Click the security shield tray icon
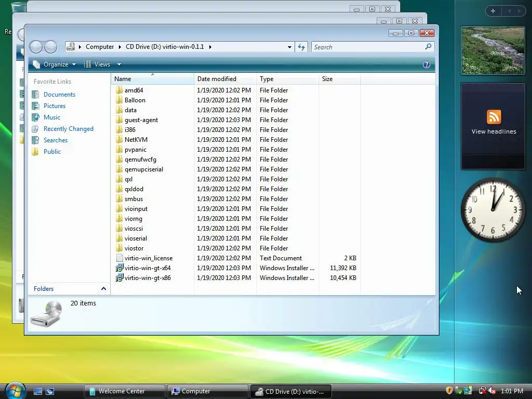The width and height of the screenshot is (532, 399). [449, 391]
